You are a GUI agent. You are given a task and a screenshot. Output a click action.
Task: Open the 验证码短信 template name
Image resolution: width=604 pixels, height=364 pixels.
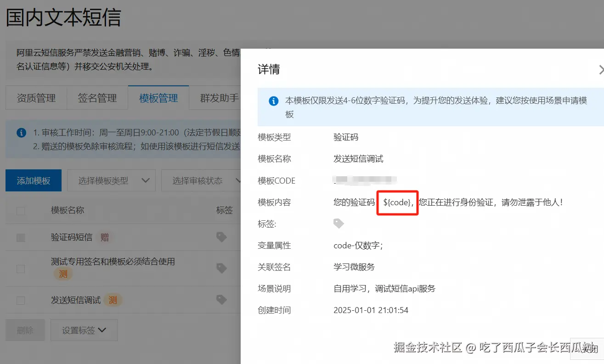72,237
